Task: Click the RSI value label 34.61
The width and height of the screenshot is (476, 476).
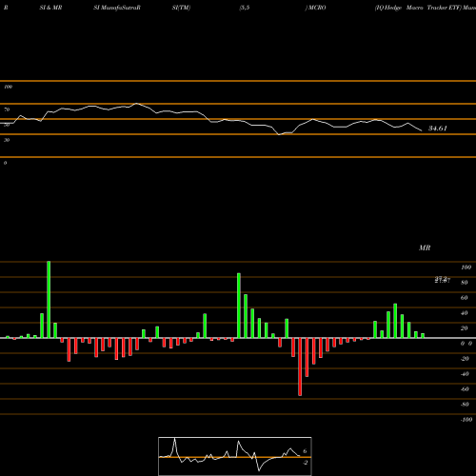Action: pyautogui.click(x=438, y=129)
